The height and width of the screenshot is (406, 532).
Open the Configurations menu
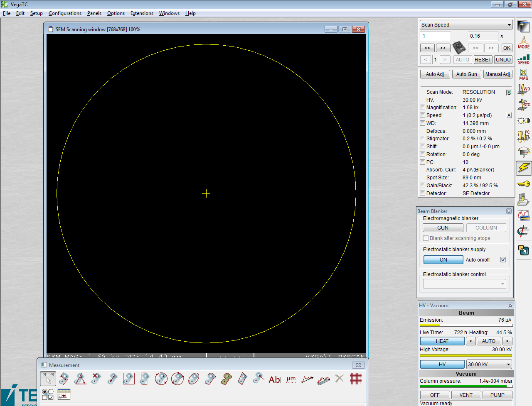(65, 13)
